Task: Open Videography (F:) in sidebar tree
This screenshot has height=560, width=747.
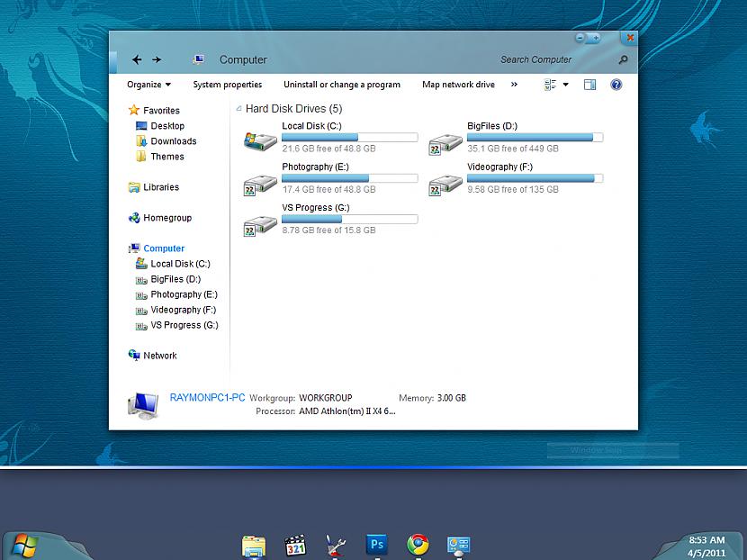Action: coord(184,310)
